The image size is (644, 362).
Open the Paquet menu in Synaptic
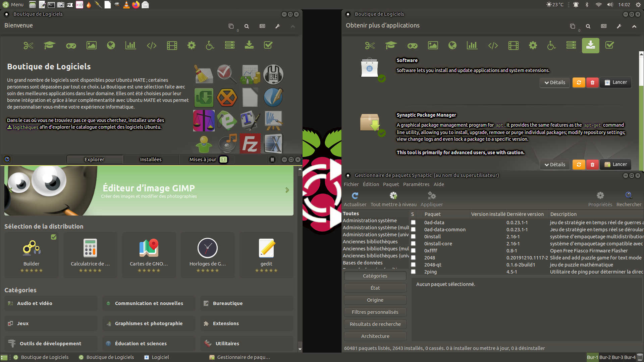391,184
